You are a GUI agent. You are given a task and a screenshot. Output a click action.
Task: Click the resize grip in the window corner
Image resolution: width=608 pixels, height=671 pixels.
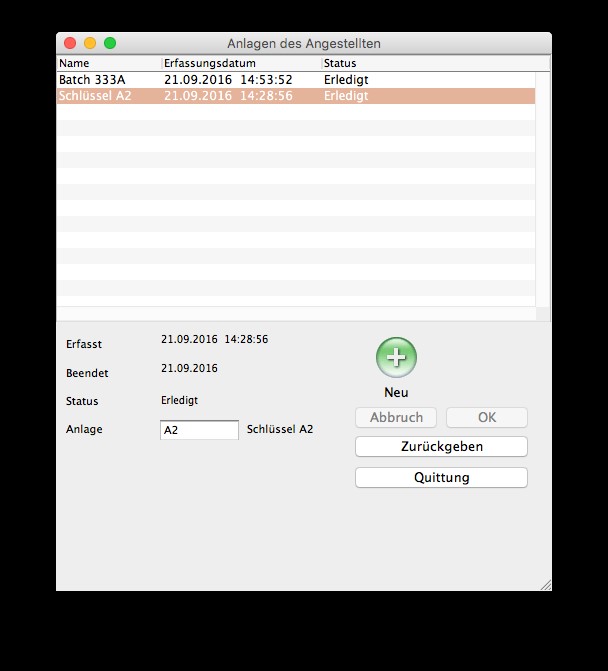point(545,584)
